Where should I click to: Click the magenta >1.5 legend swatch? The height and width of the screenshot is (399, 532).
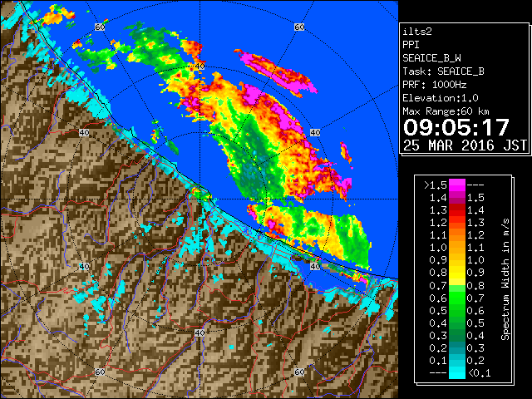tap(456, 185)
